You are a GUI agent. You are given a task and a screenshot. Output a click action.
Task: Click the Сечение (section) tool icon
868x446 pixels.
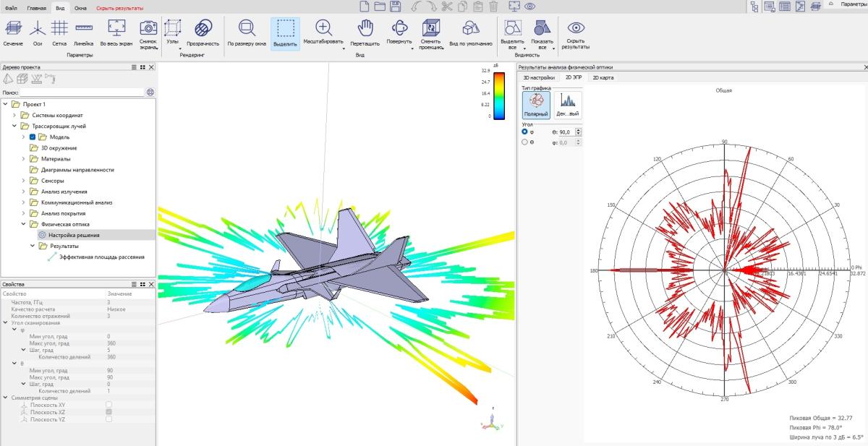tap(13, 28)
